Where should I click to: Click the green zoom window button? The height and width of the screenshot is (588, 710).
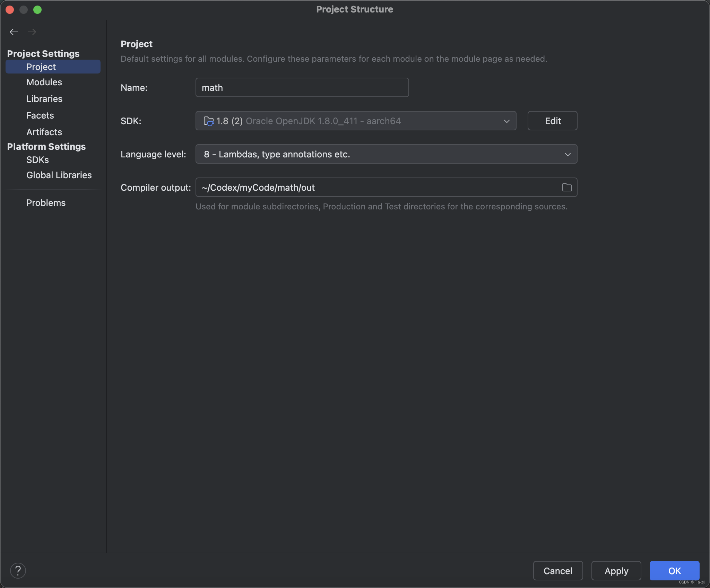[x=37, y=10]
